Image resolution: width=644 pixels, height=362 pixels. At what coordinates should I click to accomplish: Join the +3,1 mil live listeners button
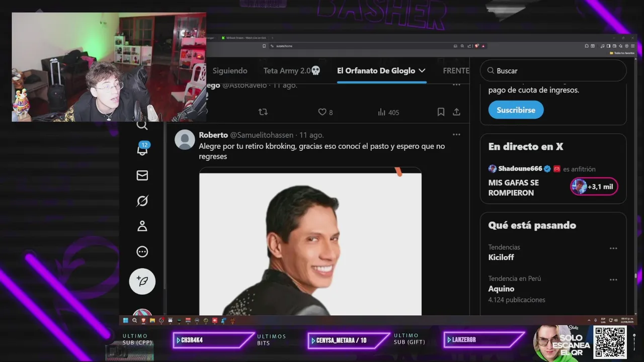594,187
